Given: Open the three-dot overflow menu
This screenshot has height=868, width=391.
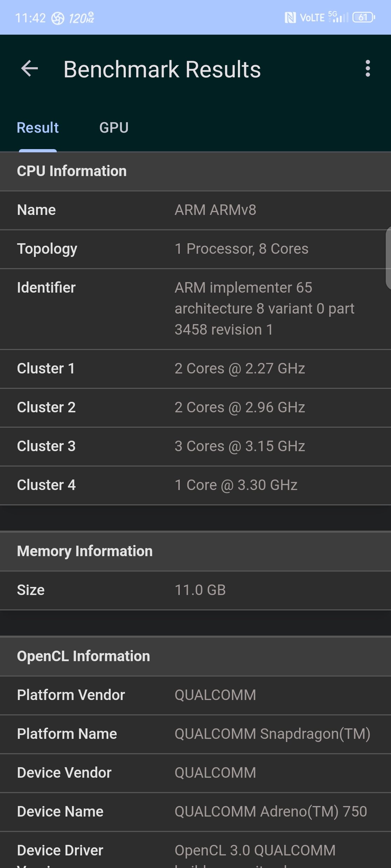Looking at the screenshot, I should click(x=368, y=68).
